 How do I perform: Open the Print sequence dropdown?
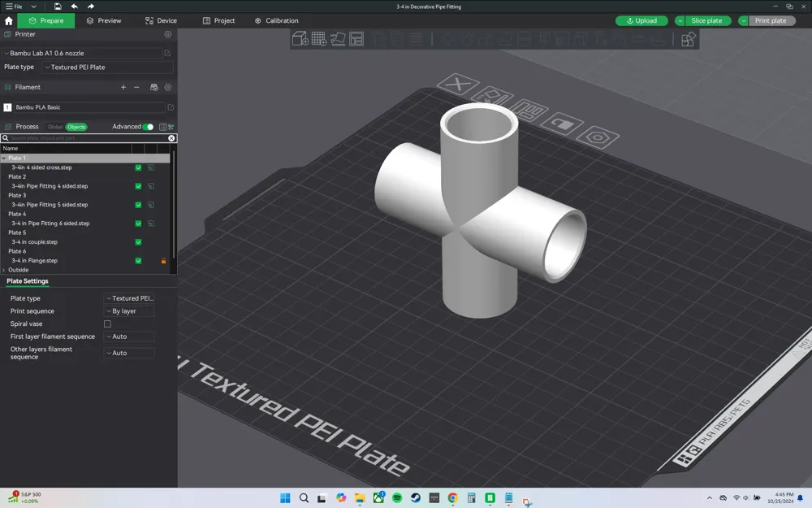tap(128, 310)
